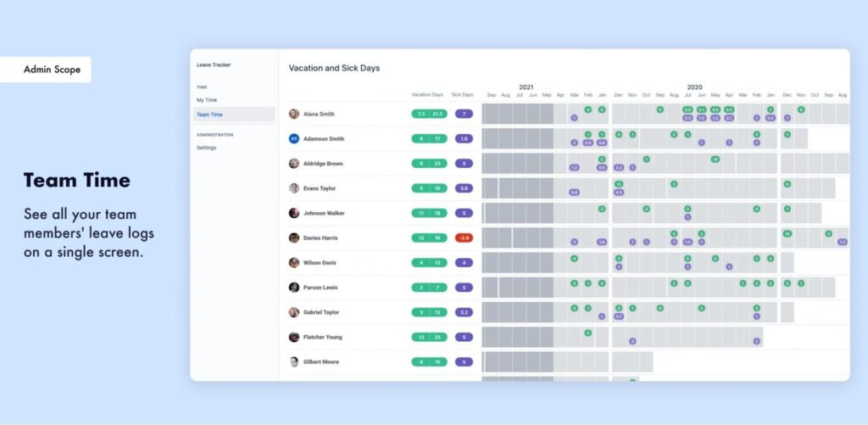Click the Admin Scope label
The width and height of the screenshot is (868, 425).
(x=53, y=70)
